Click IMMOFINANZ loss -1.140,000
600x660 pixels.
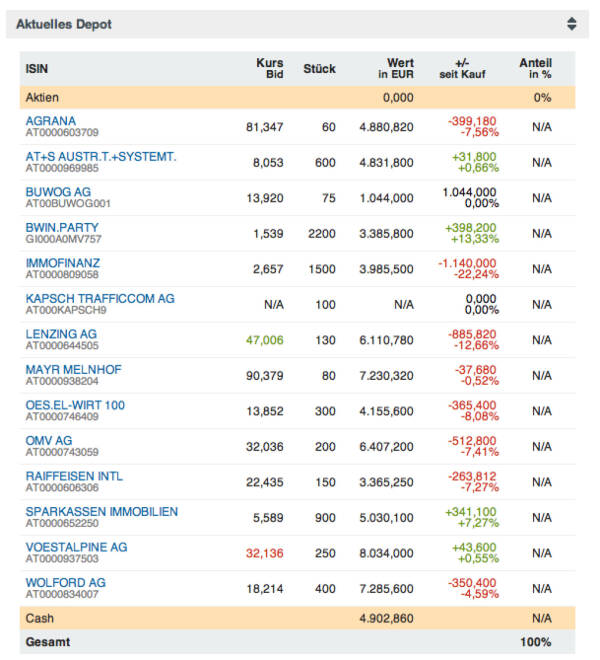(x=467, y=263)
